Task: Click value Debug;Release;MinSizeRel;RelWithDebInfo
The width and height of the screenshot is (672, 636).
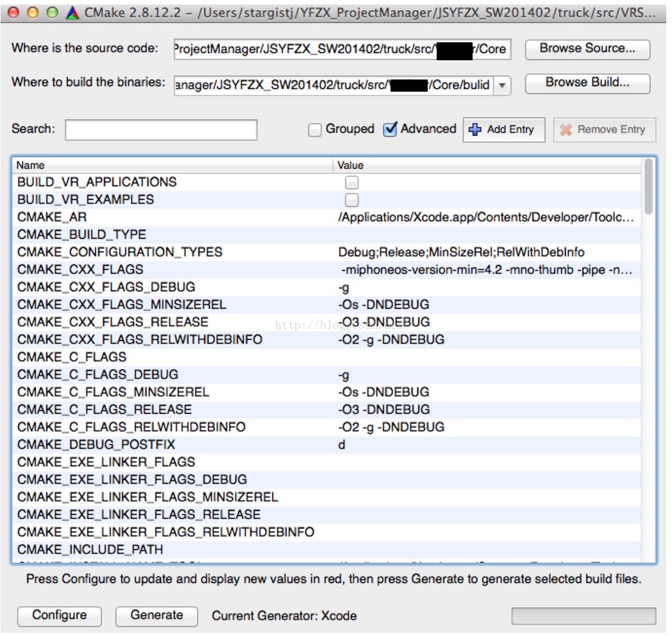Action: pyautogui.click(x=461, y=252)
